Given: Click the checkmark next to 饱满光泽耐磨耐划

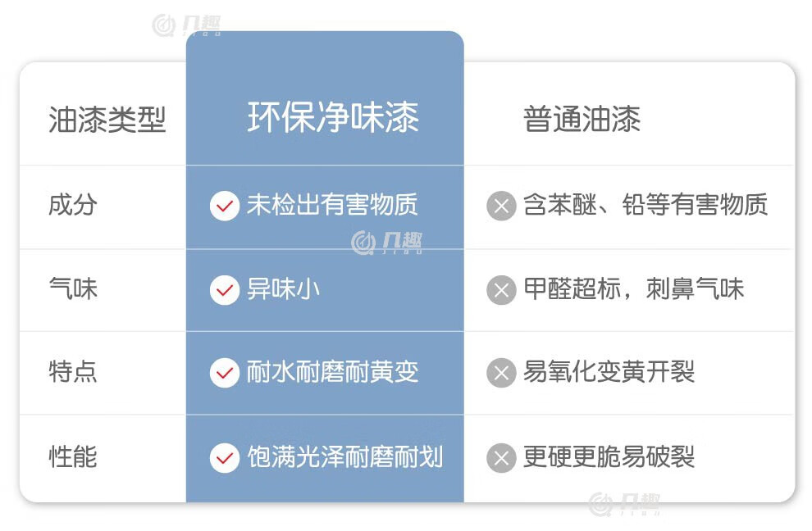Looking at the screenshot, I should click(x=224, y=458).
